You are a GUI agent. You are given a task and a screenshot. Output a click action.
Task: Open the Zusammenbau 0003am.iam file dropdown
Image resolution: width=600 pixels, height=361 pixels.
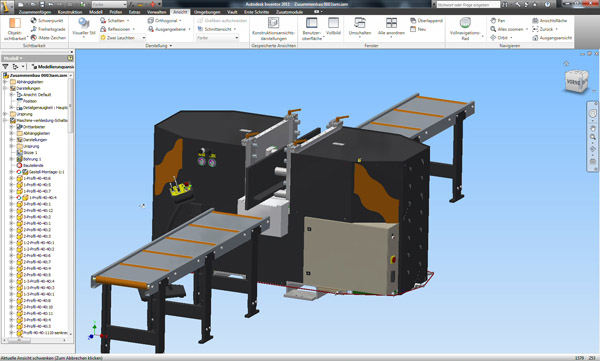[x=71, y=75]
